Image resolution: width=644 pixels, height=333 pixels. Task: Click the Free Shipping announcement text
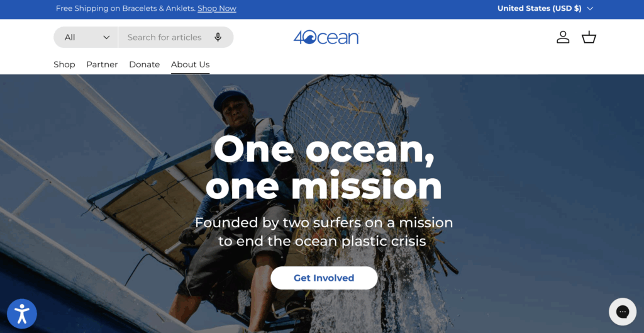pyautogui.click(x=125, y=8)
